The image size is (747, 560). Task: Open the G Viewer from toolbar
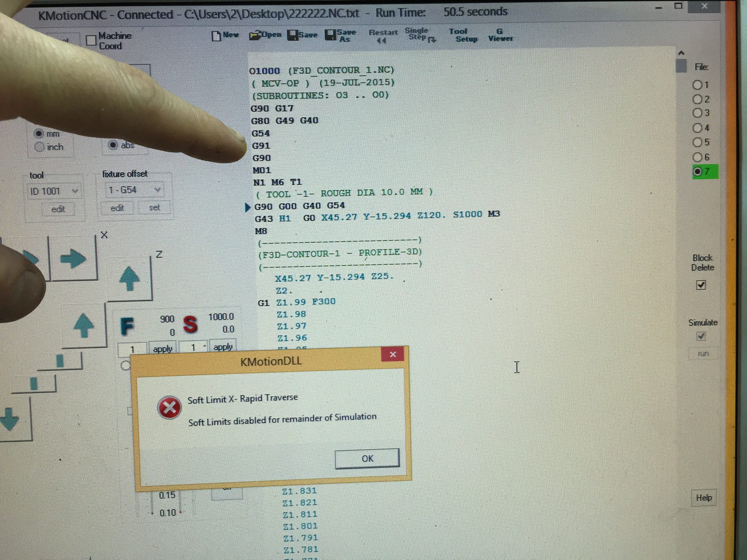(x=500, y=35)
